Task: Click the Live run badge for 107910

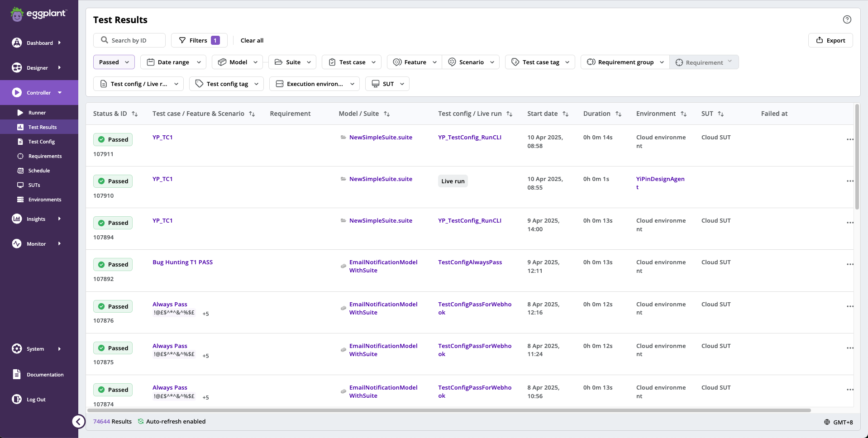Action: tap(453, 181)
